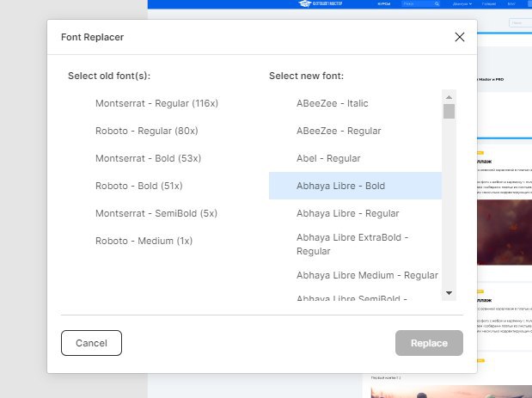Click scrollbar down arrow in font list

pyautogui.click(x=449, y=293)
